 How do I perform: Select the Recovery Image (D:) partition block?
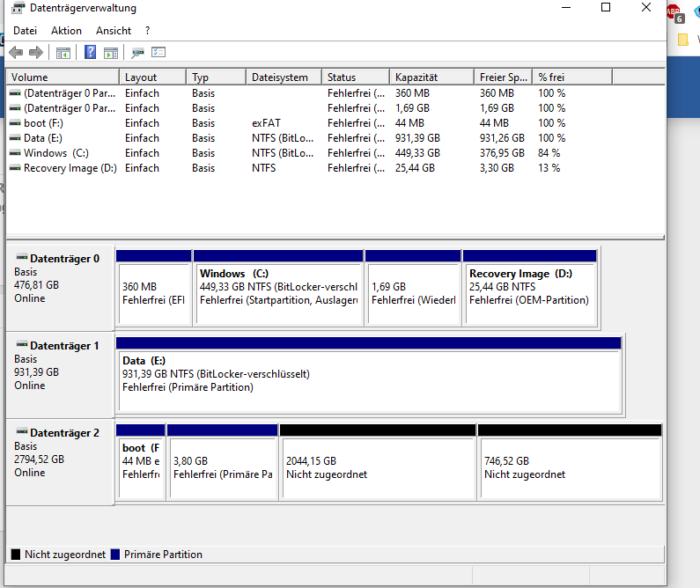tap(530, 288)
